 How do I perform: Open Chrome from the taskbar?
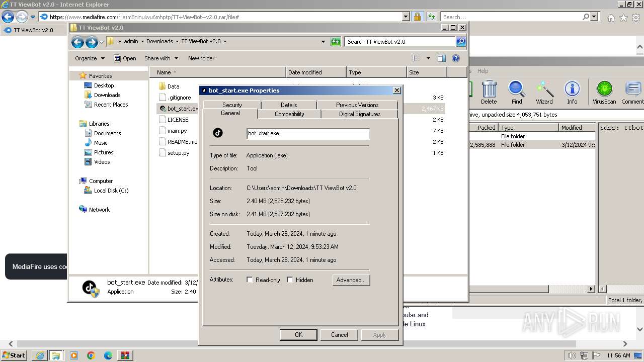pyautogui.click(x=91, y=355)
